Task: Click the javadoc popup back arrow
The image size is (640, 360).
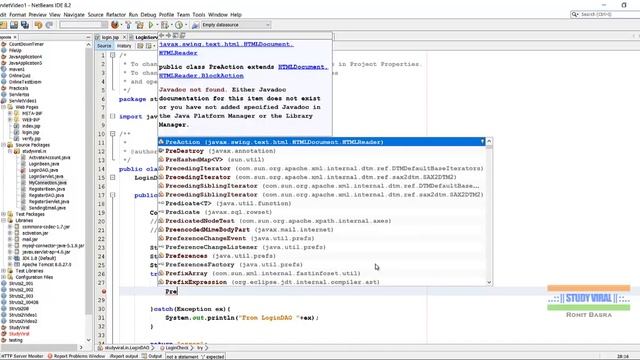Action: pos(162,36)
